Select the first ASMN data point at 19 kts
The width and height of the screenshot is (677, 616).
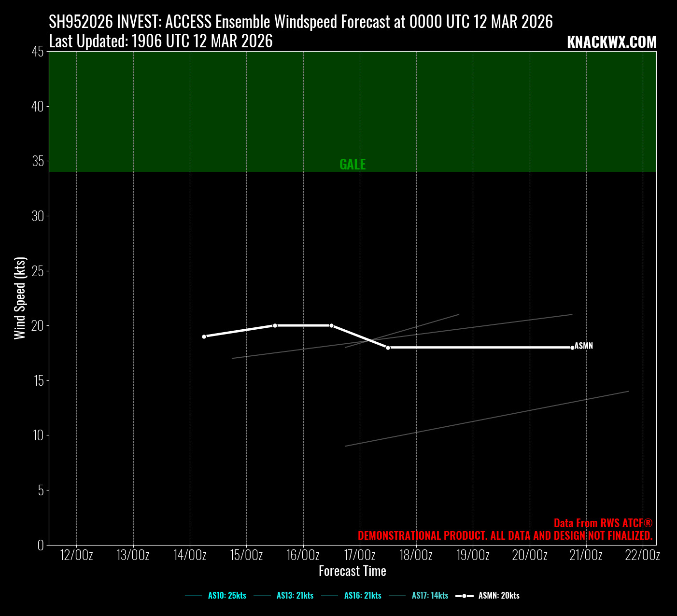click(204, 336)
